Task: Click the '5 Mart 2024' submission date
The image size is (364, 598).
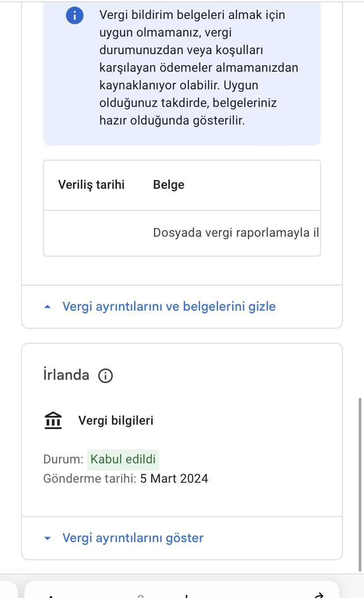Action: (x=174, y=478)
